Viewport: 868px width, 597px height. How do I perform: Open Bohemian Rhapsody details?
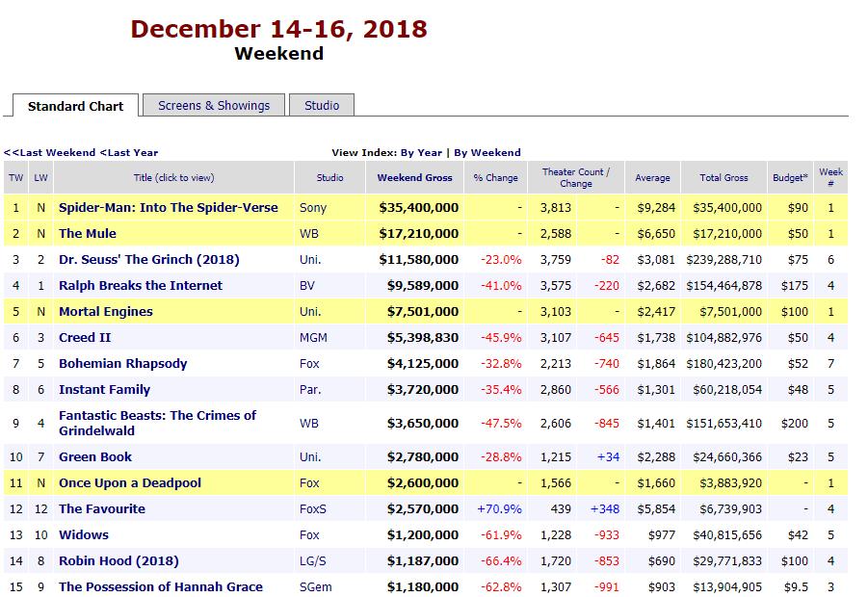(122, 363)
